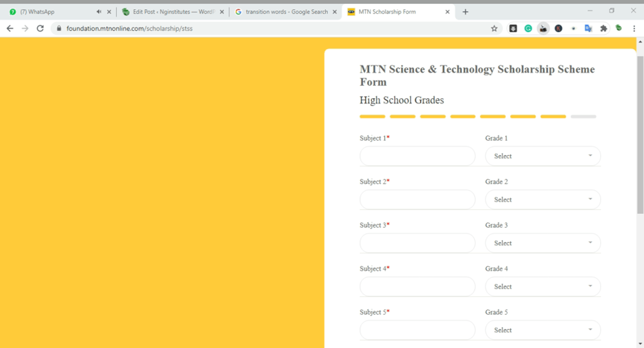Open the Grade 2 Select dropdown
Image resolution: width=644 pixels, height=348 pixels.
[543, 200]
